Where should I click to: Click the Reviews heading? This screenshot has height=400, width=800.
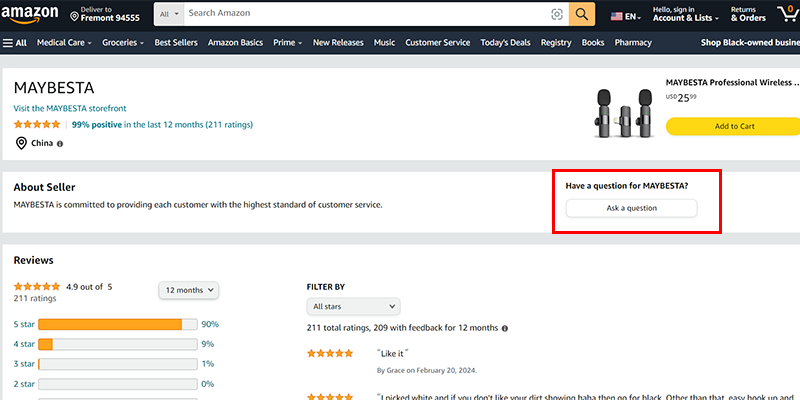pos(34,260)
